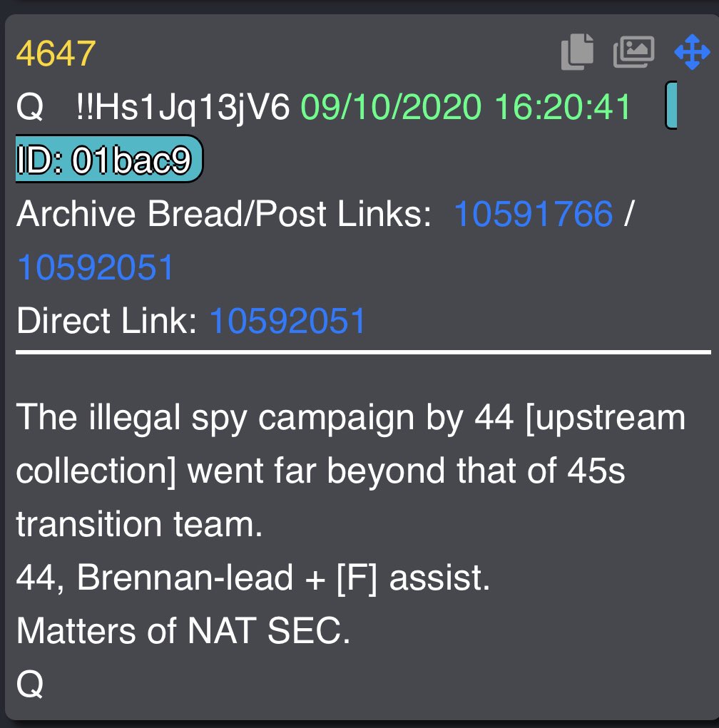Click the green timestamp 09/10/2020 16:20:41
The width and height of the screenshot is (719, 728).
coord(466,107)
